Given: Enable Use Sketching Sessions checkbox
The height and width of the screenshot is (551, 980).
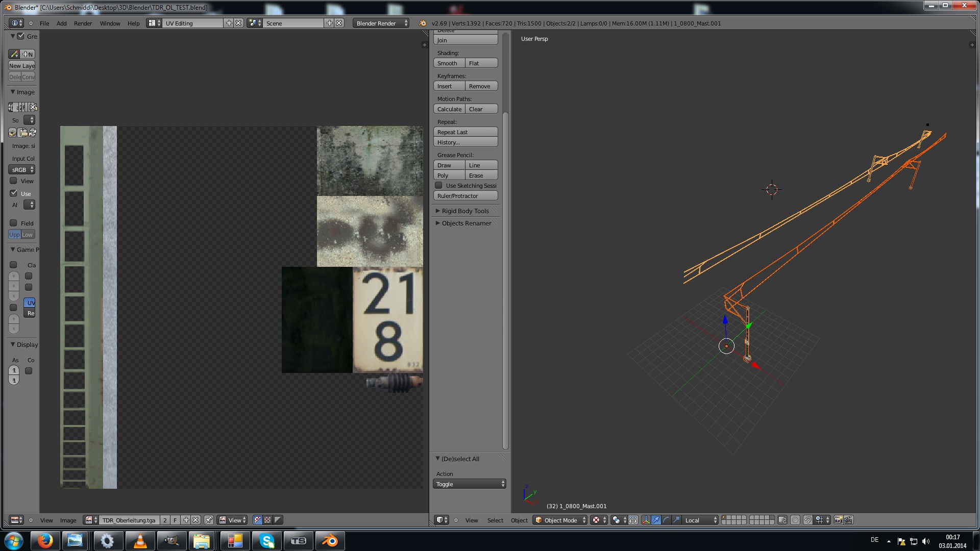Looking at the screenshot, I should [438, 186].
